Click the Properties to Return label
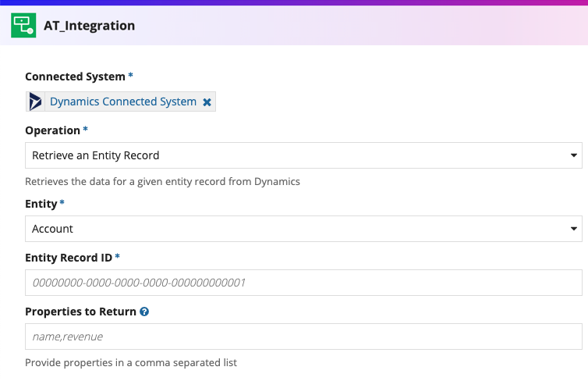 (x=80, y=312)
